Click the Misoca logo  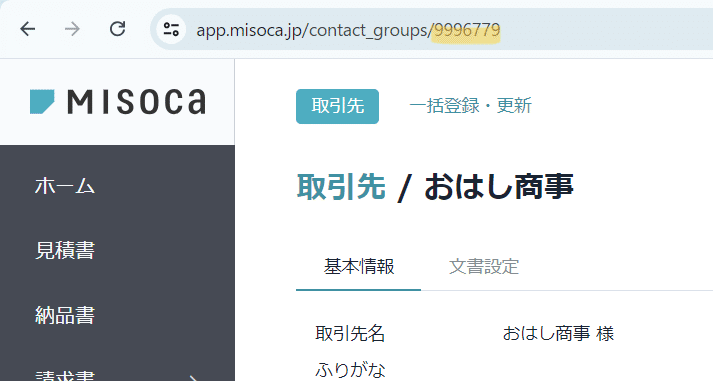[118, 101]
